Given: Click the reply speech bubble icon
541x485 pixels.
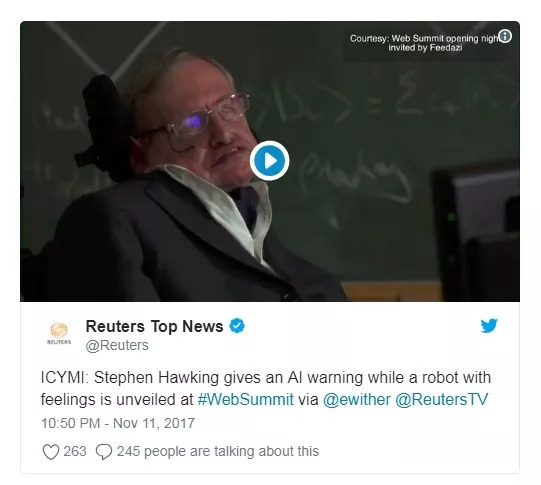Looking at the screenshot, I should [x=104, y=452].
